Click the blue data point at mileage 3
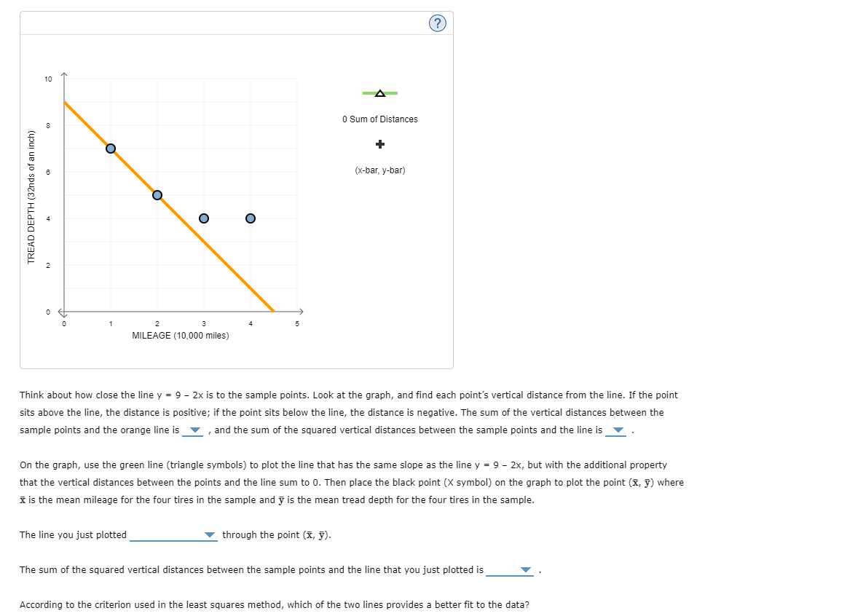 pyautogui.click(x=204, y=218)
